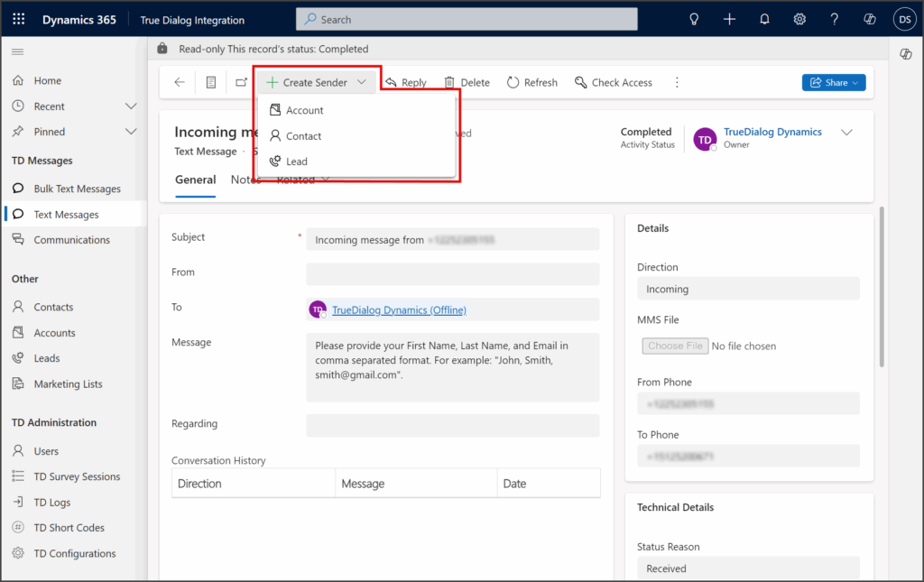
Task: Click the TD owner avatar in header
Action: (705, 140)
